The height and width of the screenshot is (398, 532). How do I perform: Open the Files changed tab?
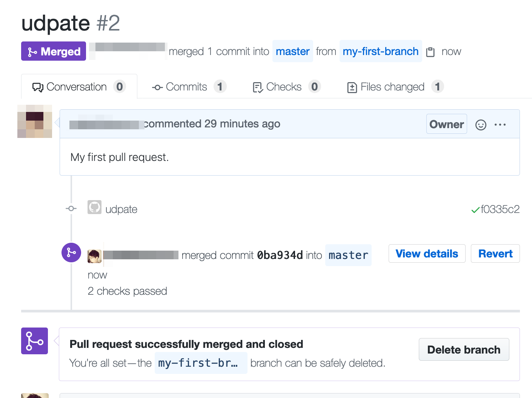tap(395, 87)
